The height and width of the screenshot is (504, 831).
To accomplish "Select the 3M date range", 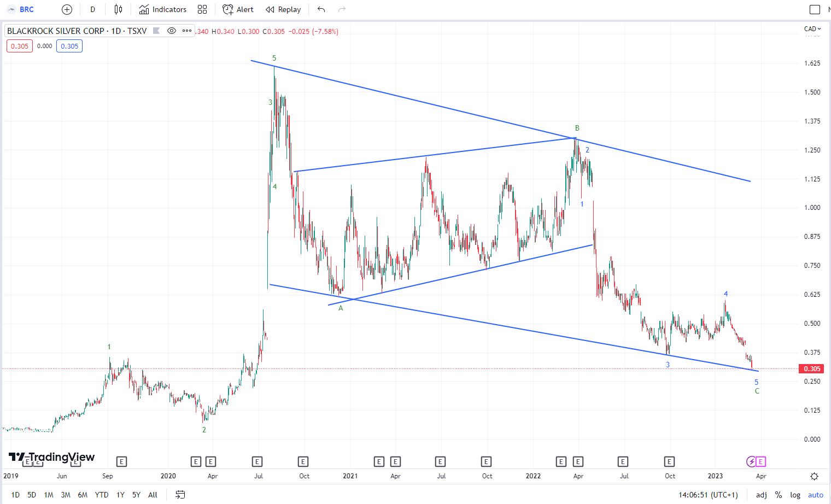I will [x=66, y=495].
